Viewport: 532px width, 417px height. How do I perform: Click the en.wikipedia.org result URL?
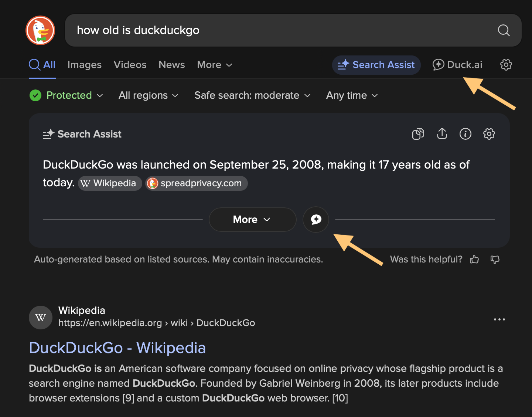(157, 323)
